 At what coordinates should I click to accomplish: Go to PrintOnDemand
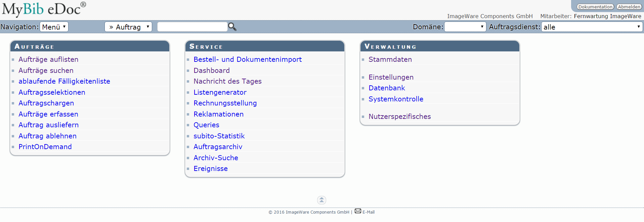[45, 147]
